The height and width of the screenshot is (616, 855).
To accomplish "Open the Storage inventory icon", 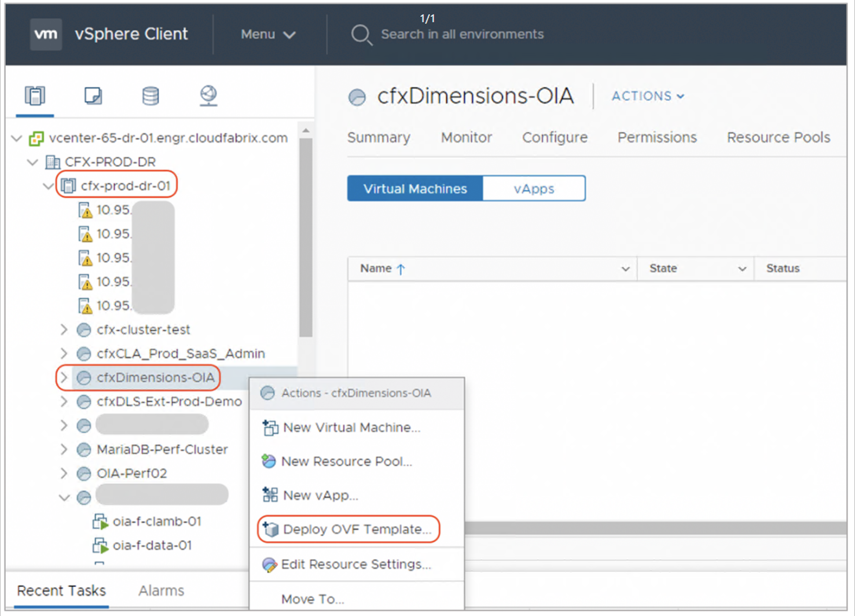I will [x=150, y=96].
